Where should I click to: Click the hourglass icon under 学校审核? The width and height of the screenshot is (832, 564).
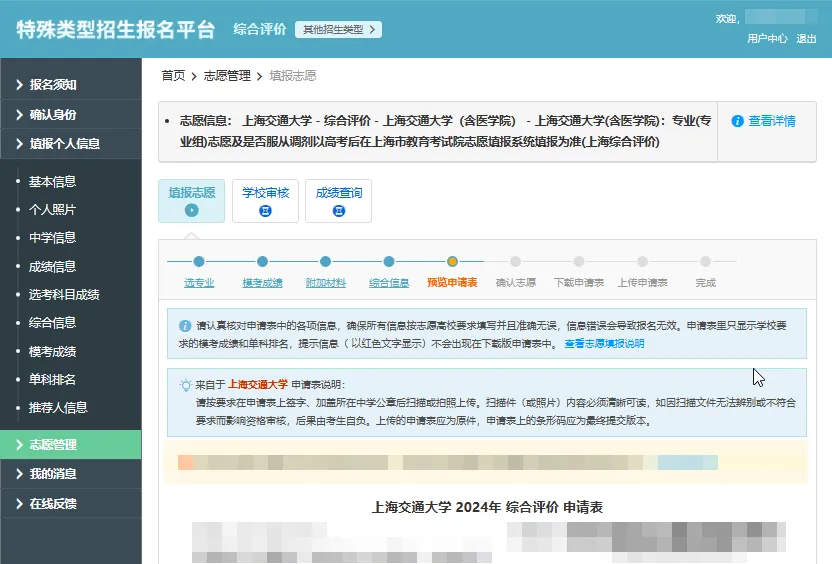(265, 211)
